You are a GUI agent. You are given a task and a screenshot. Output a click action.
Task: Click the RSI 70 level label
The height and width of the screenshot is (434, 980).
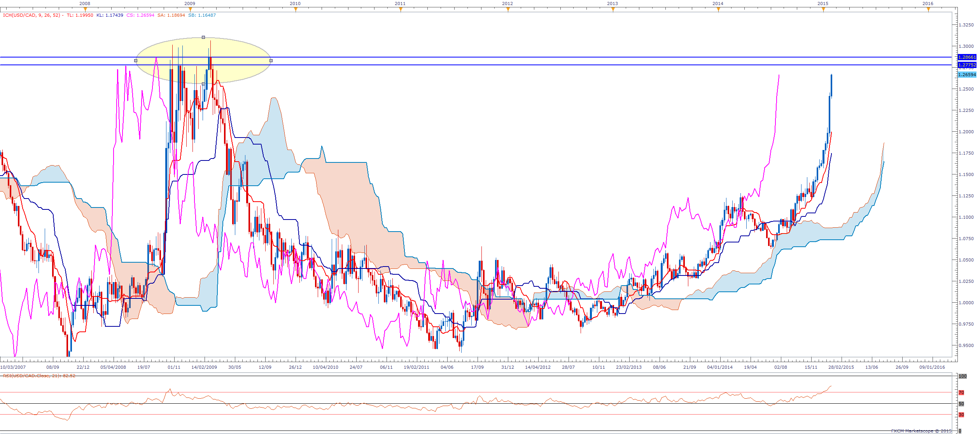click(x=961, y=393)
